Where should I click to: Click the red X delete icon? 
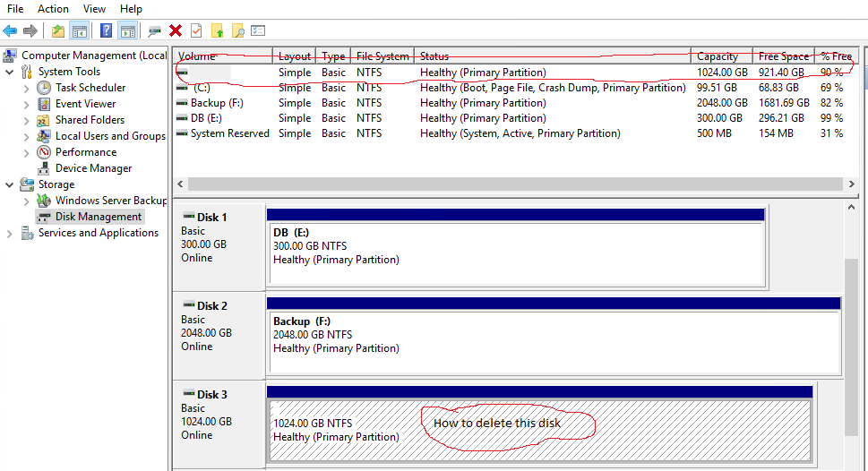tap(176, 30)
